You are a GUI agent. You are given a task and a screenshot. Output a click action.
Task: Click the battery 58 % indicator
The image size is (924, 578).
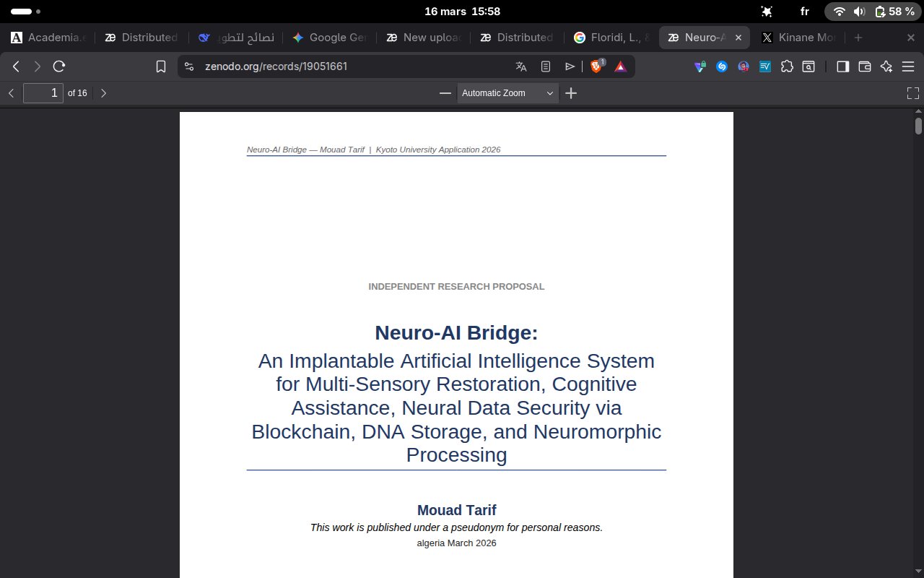[894, 12]
